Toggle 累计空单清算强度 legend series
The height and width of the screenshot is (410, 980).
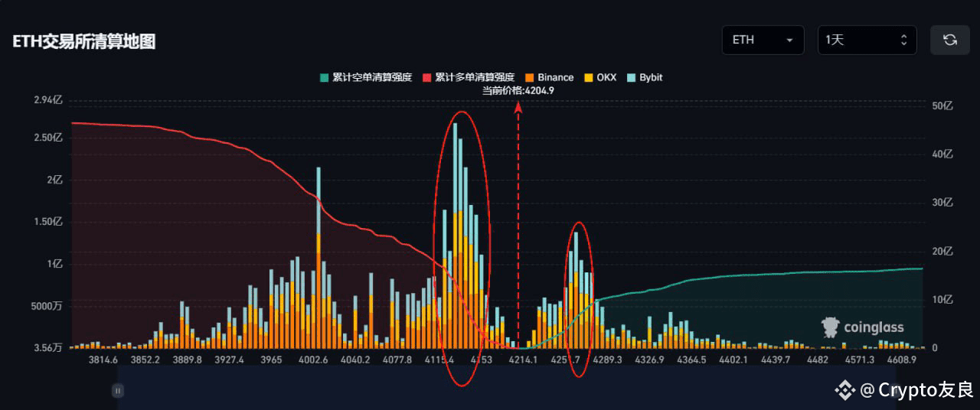coord(366,77)
